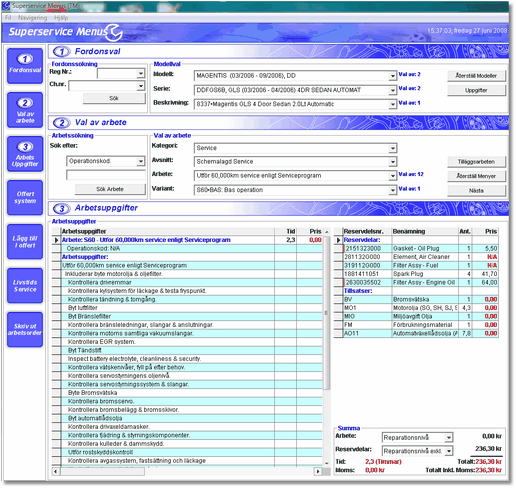Select part row 1881411051 Spark Plug
516x488 pixels.
pyautogui.click(x=416, y=274)
